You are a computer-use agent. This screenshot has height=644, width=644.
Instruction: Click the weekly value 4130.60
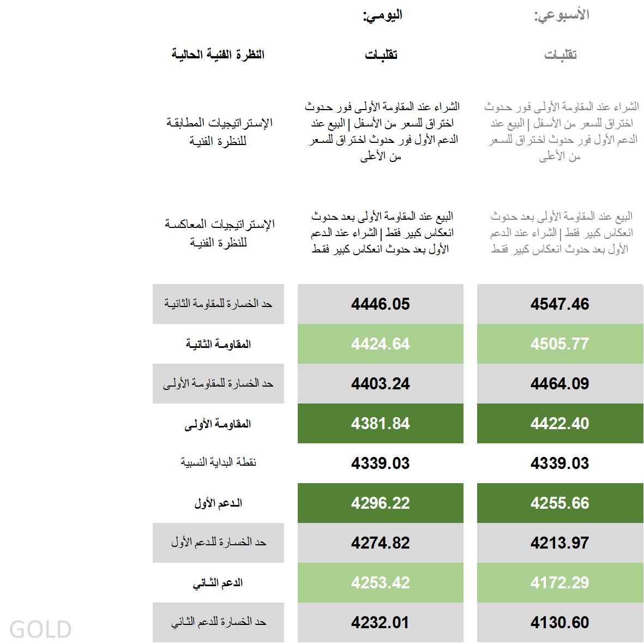[x=559, y=623]
